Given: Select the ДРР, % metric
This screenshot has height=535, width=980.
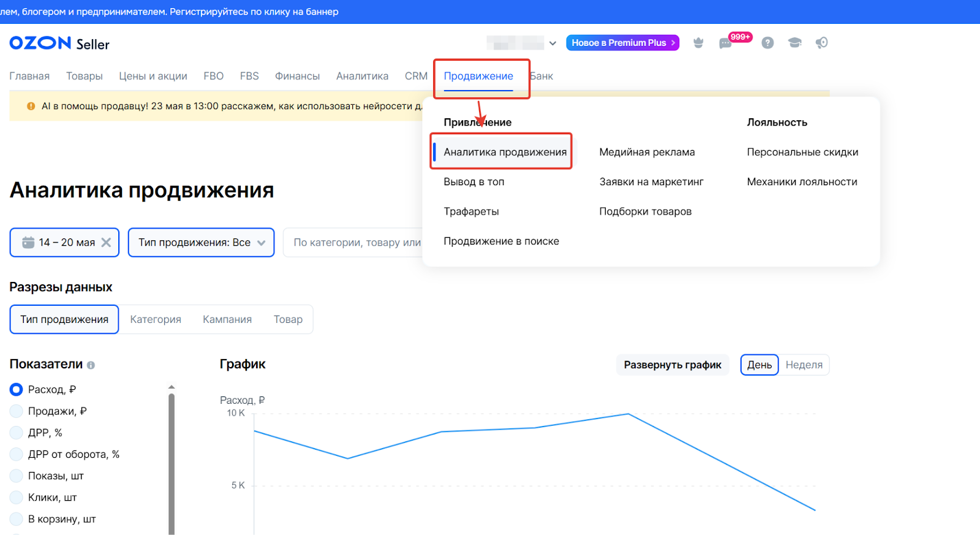Looking at the screenshot, I should (x=17, y=433).
